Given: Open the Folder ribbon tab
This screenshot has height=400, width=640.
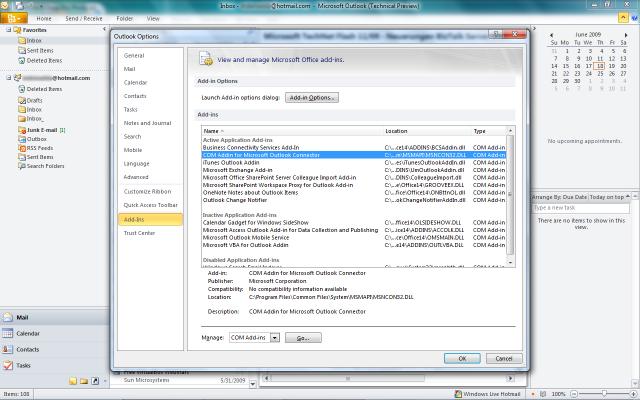Looking at the screenshot, I should tap(124, 18).
